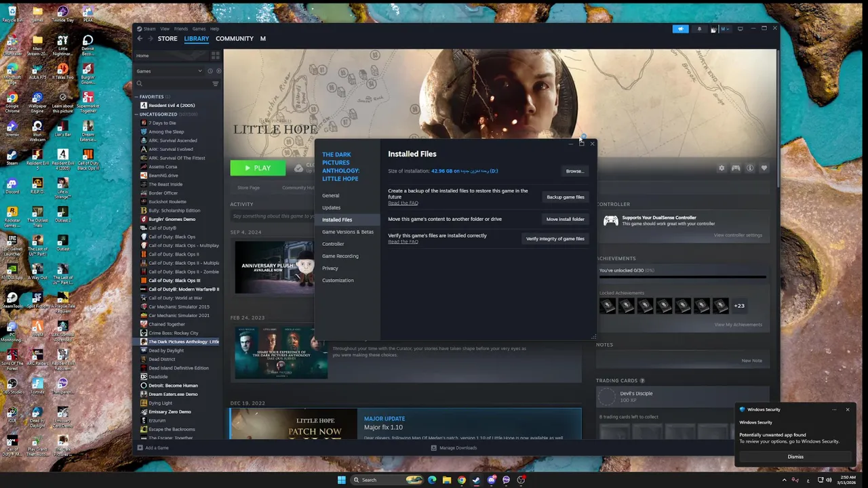Open game info icon
Image resolution: width=868 pixels, height=488 pixels.
tap(750, 168)
